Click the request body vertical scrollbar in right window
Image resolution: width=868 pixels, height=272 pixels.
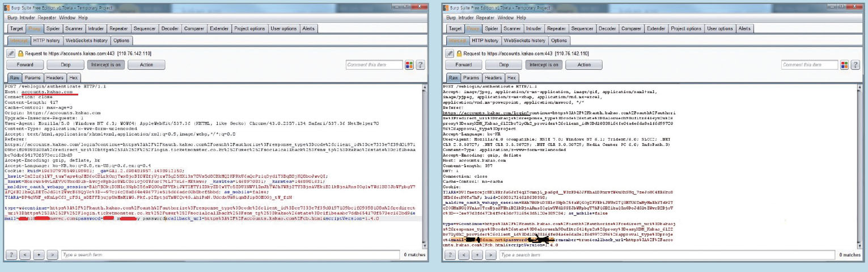tap(859, 165)
